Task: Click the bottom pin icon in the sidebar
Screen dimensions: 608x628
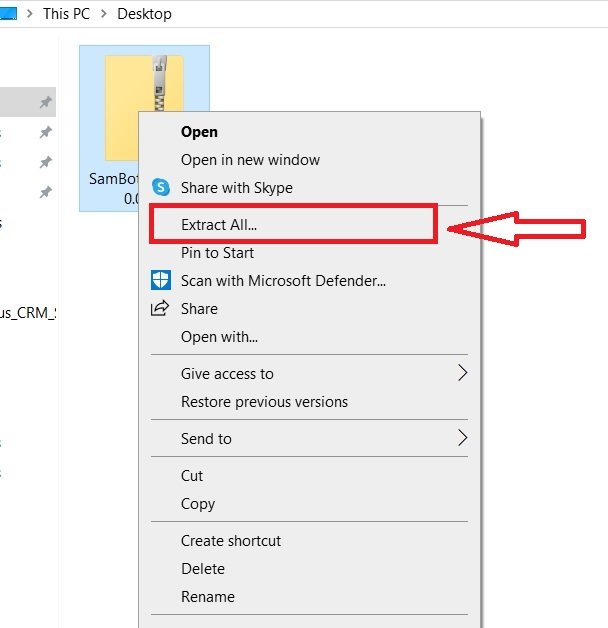Action: [x=45, y=191]
